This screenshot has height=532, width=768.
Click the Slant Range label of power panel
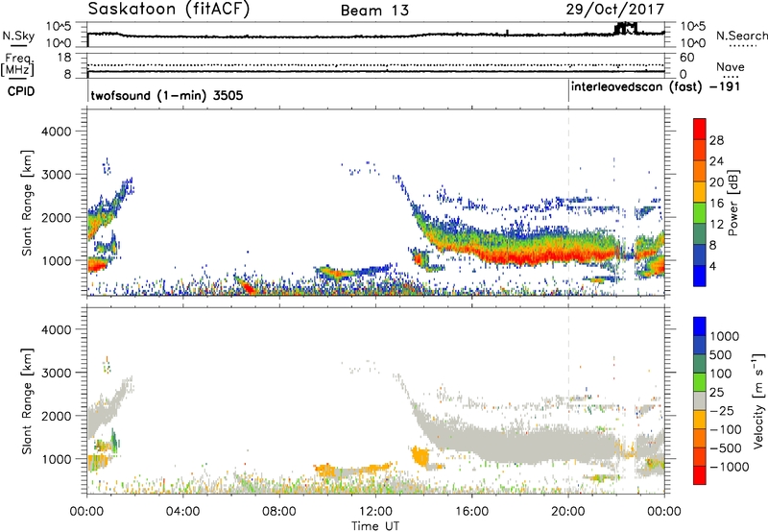27,203
